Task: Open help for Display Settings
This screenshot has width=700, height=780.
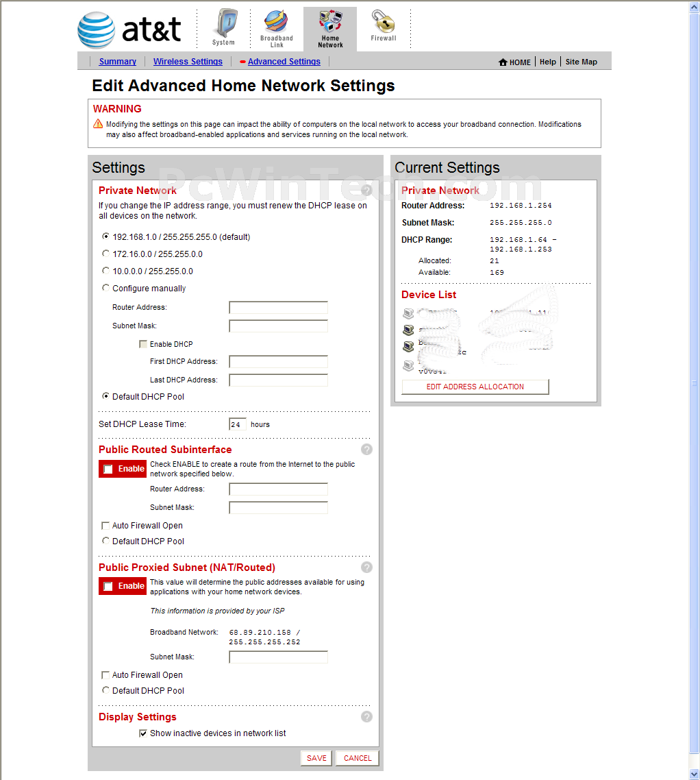Action: (x=367, y=716)
